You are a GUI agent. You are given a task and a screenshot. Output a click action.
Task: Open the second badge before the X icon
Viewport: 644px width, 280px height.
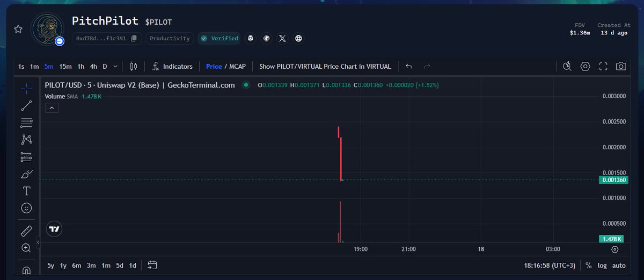coord(267,38)
